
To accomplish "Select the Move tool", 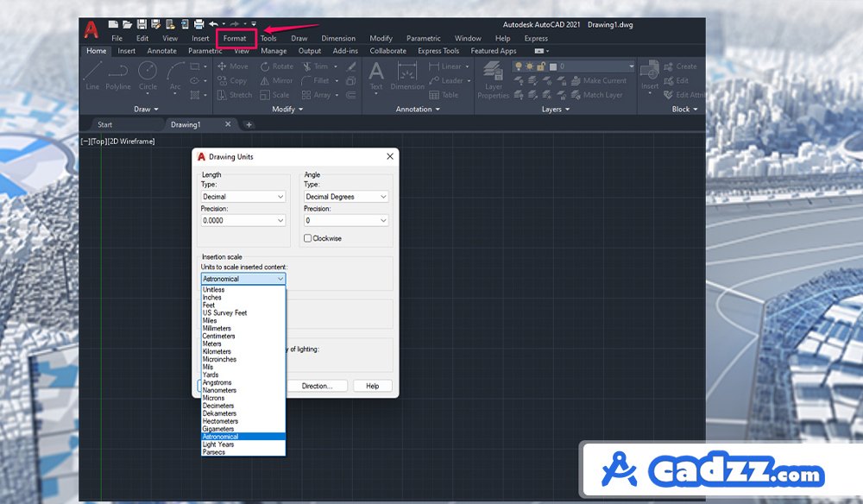I will coord(232,66).
